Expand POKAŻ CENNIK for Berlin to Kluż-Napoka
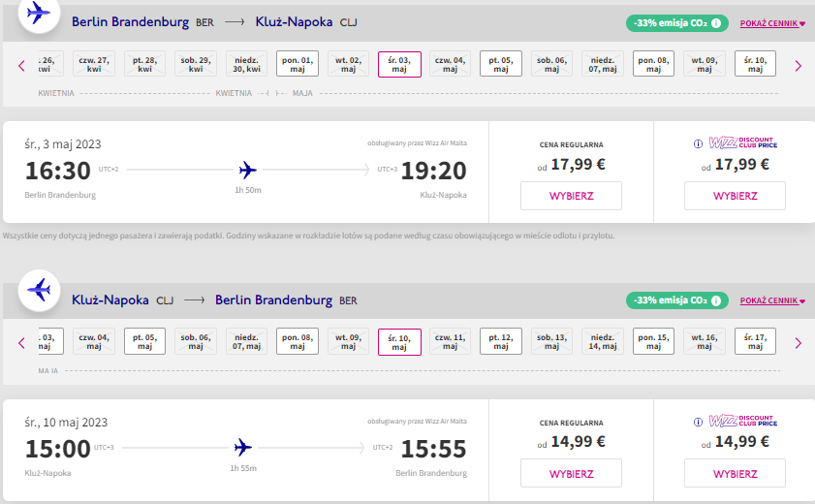The image size is (815, 504). pyautogui.click(x=772, y=23)
